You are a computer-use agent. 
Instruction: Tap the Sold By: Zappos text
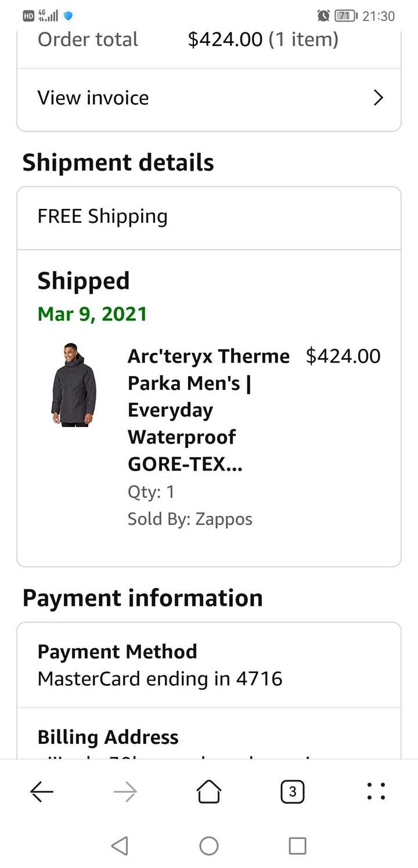[x=190, y=519]
